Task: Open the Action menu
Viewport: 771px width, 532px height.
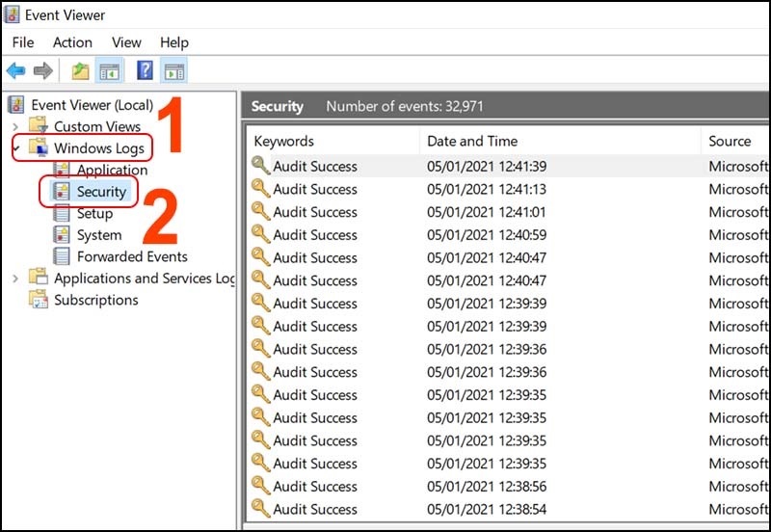Action: (72, 42)
